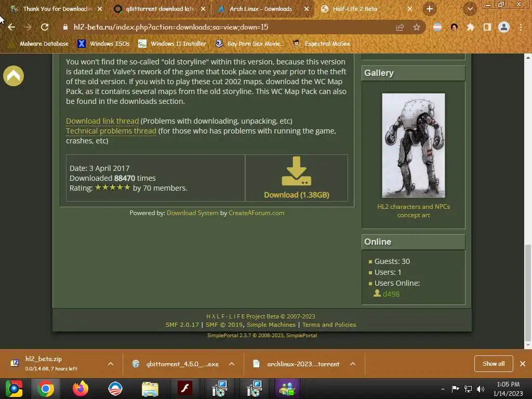Open CreateAForum.com link

click(x=257, y=212)
